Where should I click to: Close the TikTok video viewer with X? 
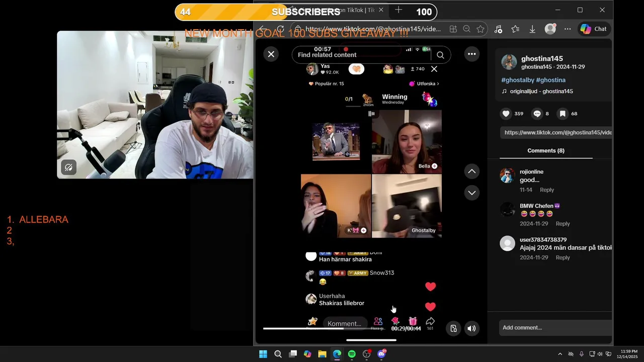pyautogui.click(x=271, y=54)
